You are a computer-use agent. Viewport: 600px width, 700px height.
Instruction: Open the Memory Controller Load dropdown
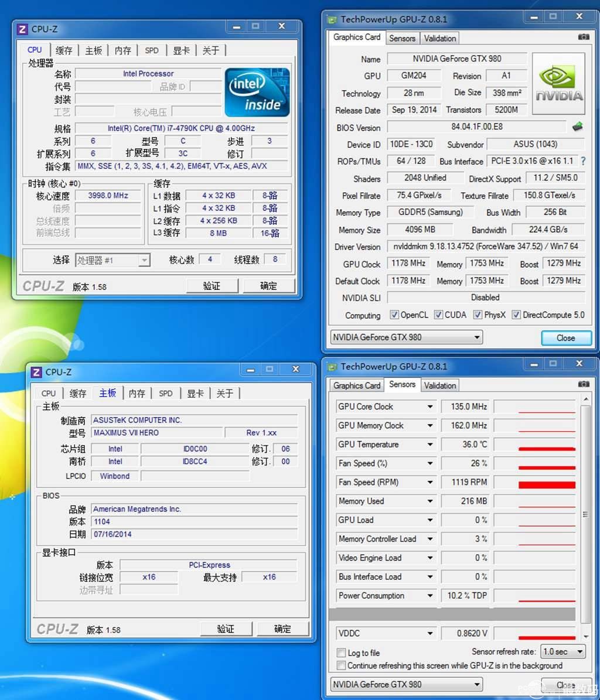click(430, 539)
